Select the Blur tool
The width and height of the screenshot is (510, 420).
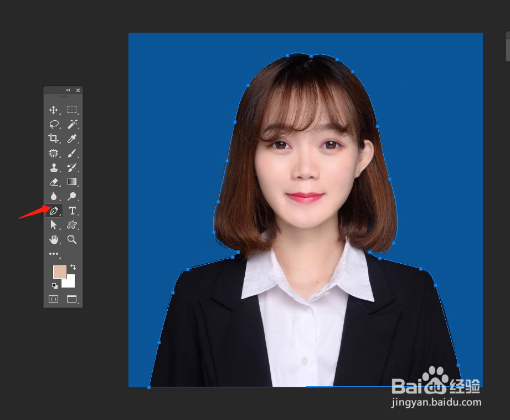tap(54, 196)
